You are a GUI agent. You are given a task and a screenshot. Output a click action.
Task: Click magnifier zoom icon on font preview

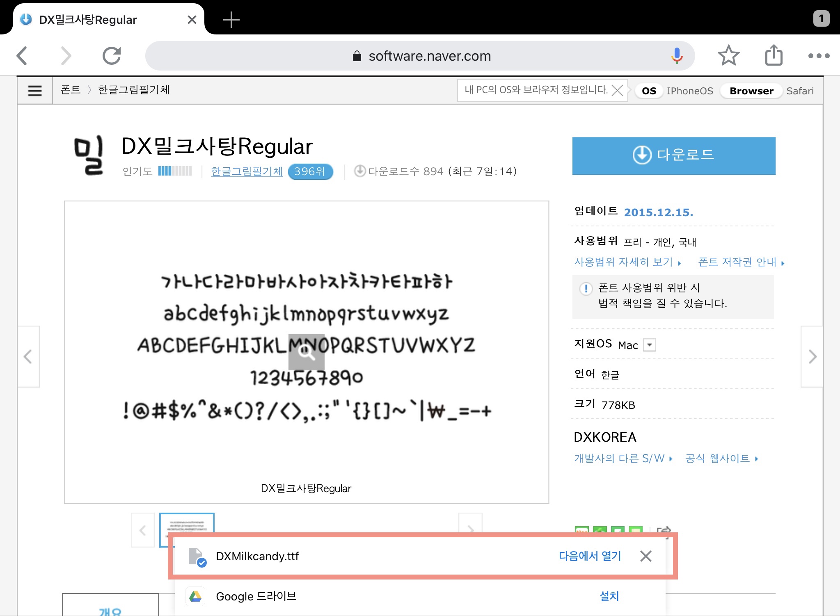point(306,352)
